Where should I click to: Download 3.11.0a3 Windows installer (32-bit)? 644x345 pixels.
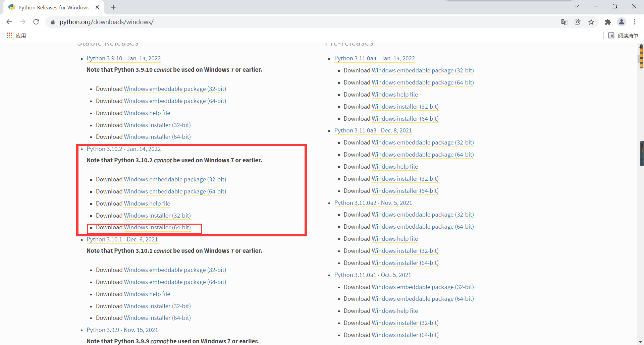pos(405,179)
